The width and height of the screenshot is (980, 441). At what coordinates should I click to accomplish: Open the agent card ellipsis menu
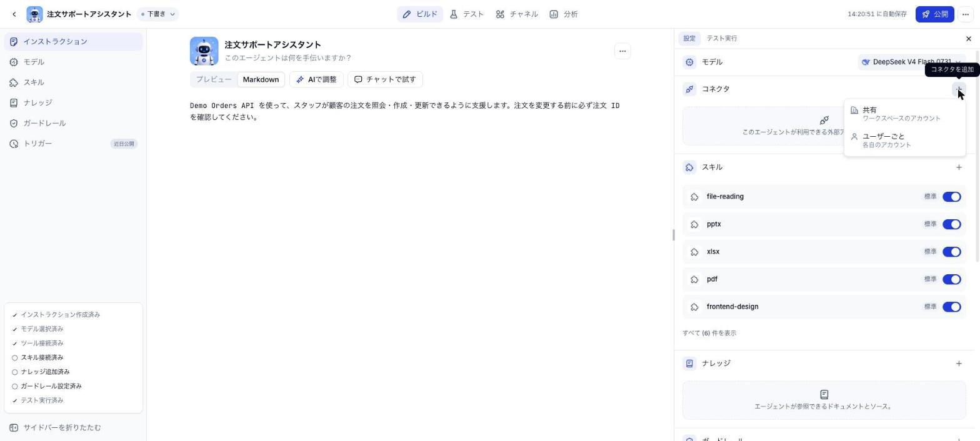[622, 51]
